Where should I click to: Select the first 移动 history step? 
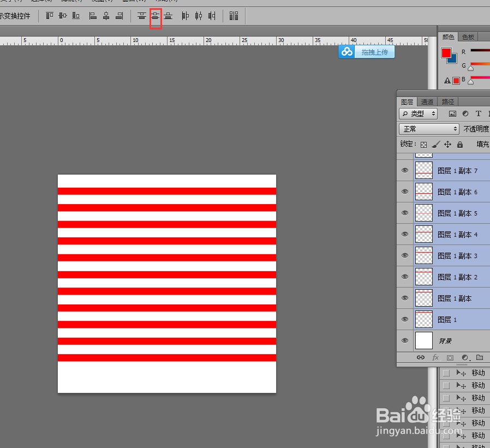[478, 373]
